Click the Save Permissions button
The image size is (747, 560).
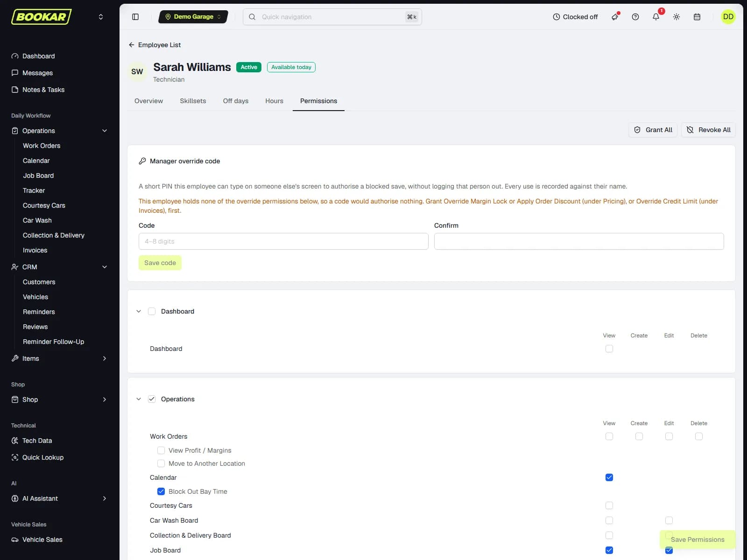point(698,539)
